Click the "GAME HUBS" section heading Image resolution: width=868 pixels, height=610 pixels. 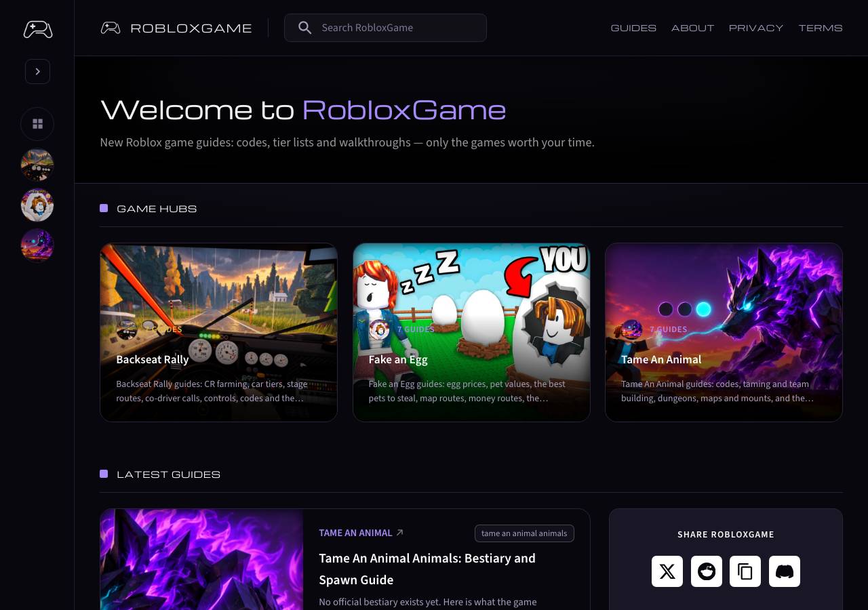[157, 209]
